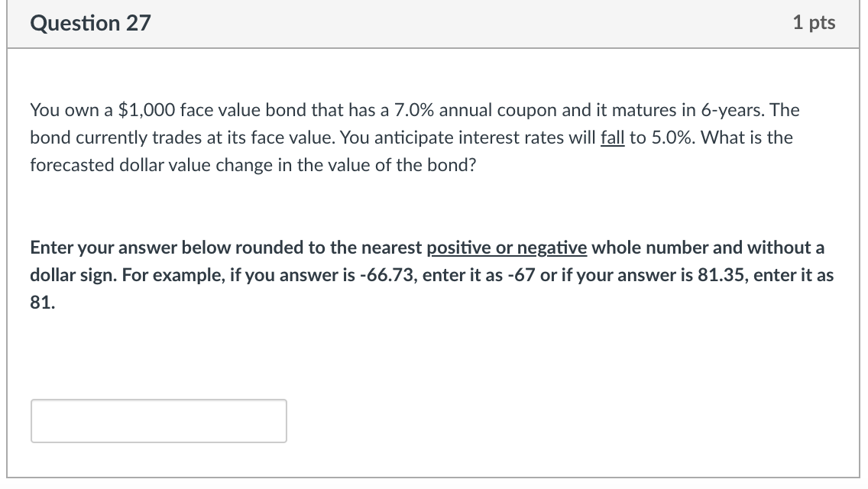Click the 1 pts label

coord(814,23)
